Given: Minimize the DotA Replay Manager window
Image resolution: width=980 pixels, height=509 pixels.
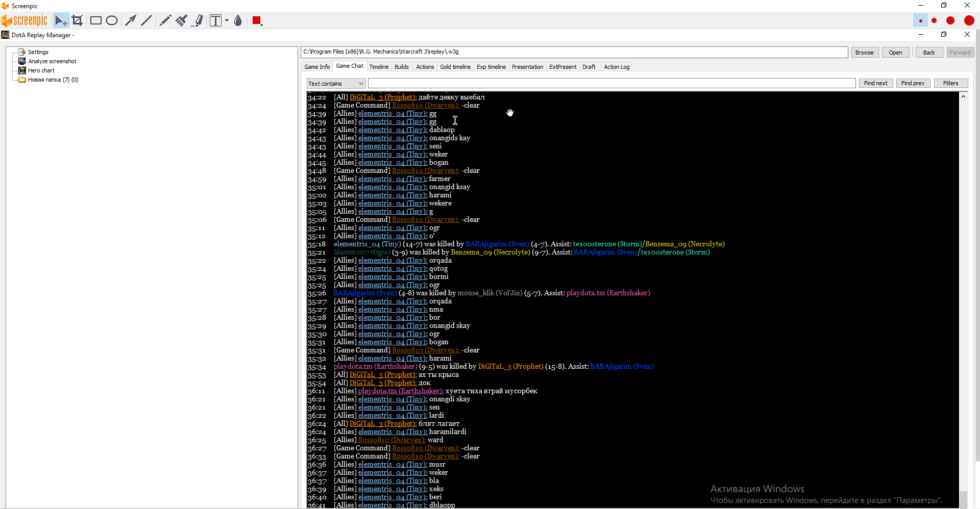Looking at the screenshot, I should [921, 35].
